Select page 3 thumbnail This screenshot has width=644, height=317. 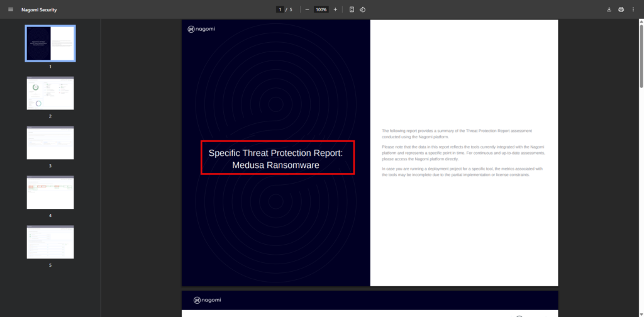(50, 143)
